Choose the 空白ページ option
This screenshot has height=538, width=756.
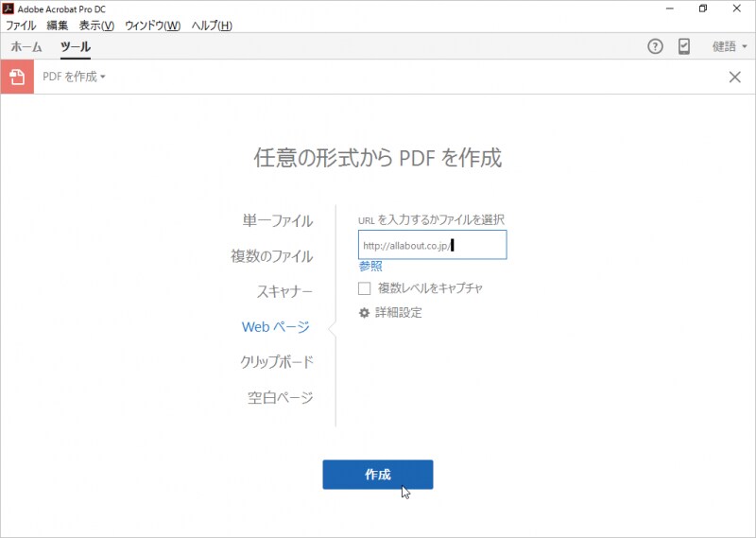click(280, 397)
